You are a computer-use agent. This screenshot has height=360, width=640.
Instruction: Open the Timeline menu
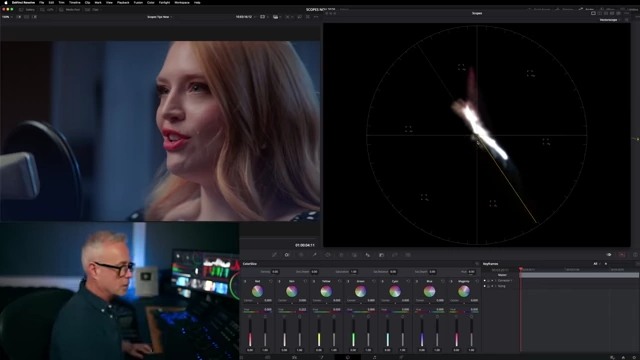75,2
